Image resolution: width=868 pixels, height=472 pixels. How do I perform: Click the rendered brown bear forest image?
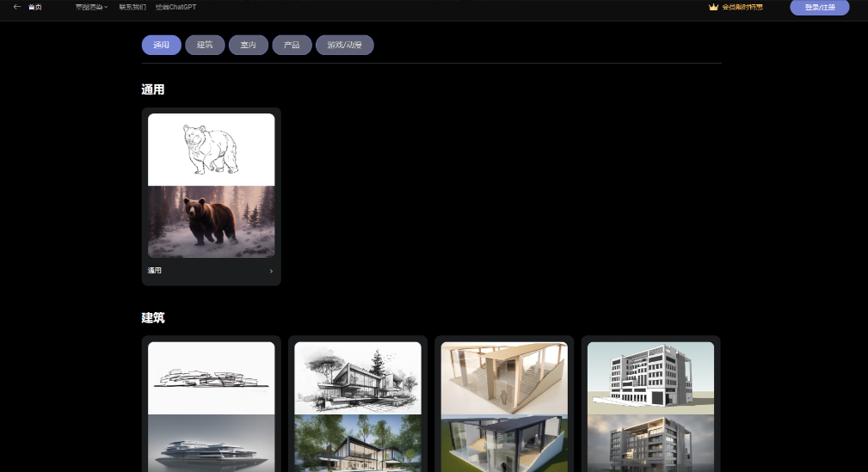click(211, 221)
